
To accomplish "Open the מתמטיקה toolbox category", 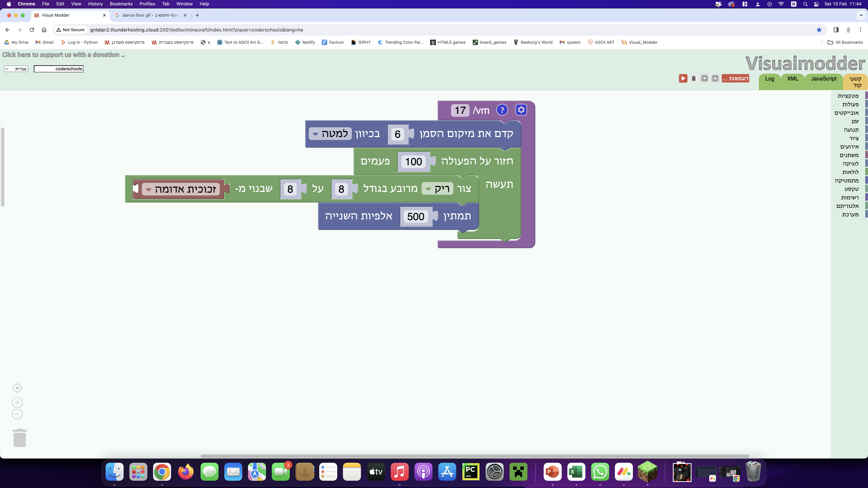I will click(x=846, y=180).
